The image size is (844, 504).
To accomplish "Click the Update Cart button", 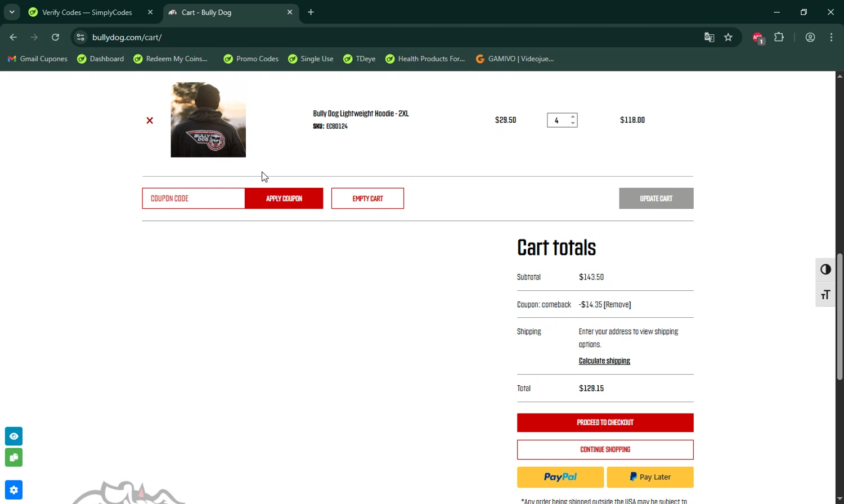I will [656, 199].
